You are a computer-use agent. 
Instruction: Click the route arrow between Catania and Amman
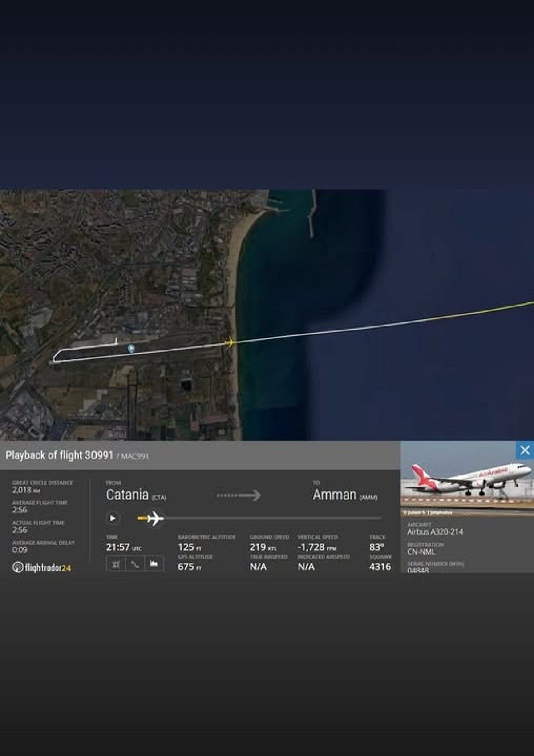[x=239, y=495]
